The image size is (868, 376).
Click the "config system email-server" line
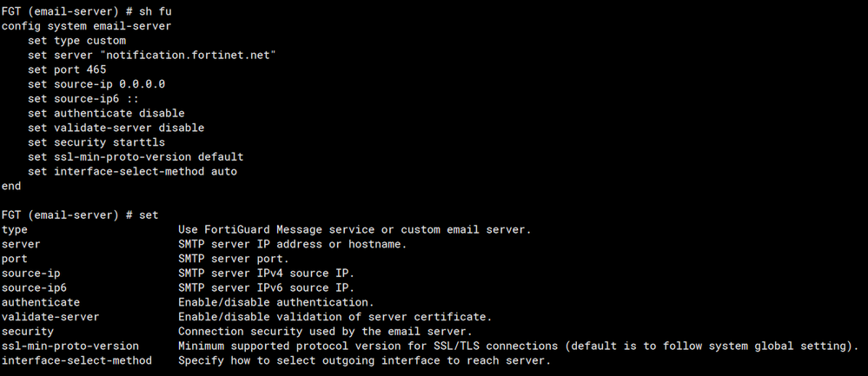83,26
